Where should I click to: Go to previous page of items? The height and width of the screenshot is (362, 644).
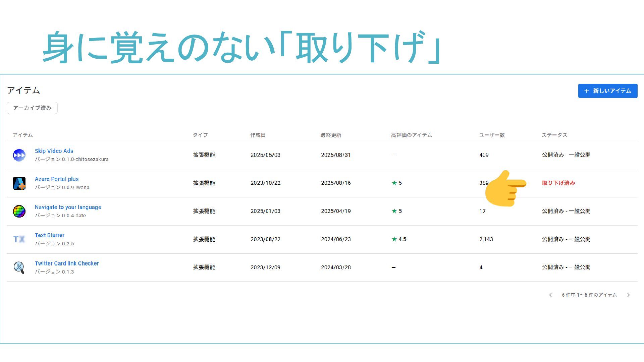click(x=550, y=295)
